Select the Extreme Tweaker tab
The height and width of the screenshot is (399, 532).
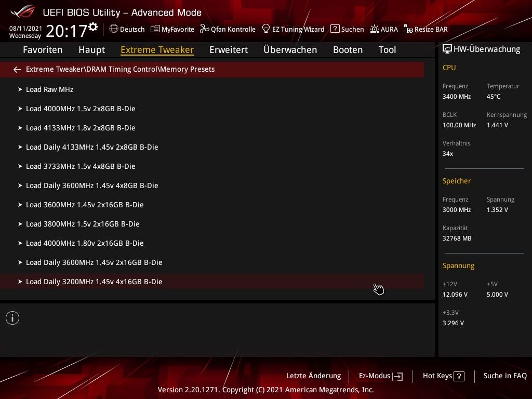[157, 50]
